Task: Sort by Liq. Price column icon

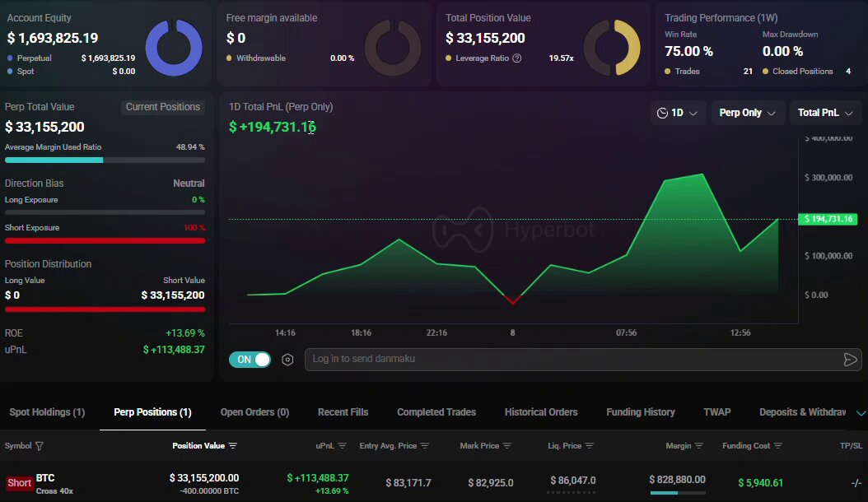Action: point(590,446)
